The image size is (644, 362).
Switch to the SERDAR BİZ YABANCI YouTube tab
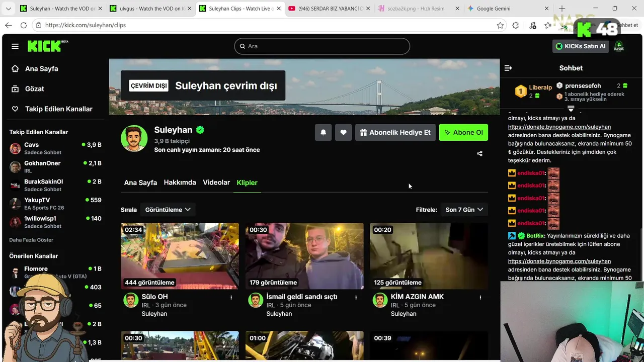pyautogui.click(x=330, y=9)
